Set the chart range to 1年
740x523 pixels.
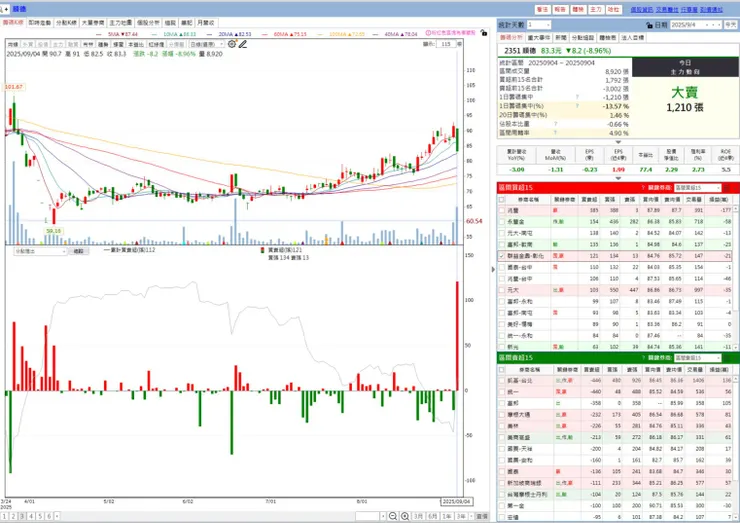(x=446, y=516)
